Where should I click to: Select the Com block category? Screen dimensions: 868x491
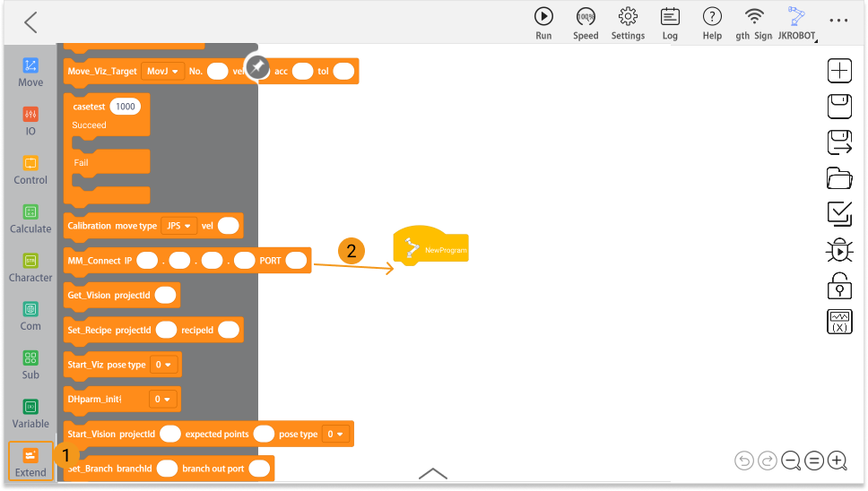click(x=30, y=317)
